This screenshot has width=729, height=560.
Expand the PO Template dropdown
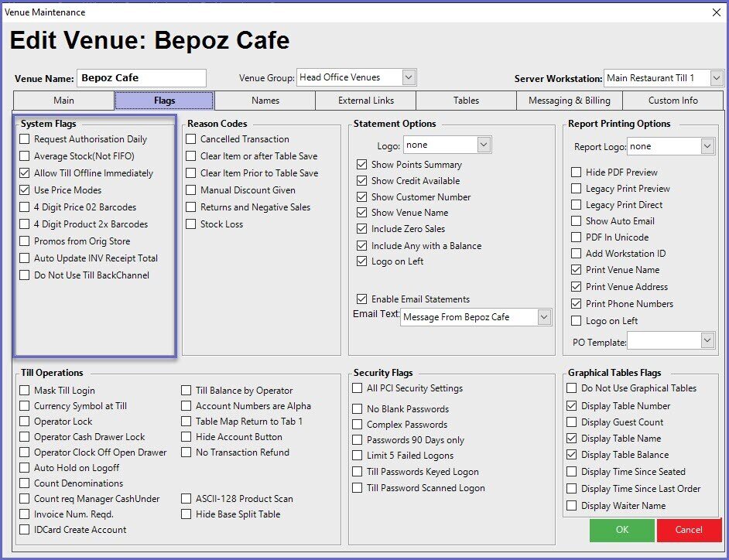707,340
